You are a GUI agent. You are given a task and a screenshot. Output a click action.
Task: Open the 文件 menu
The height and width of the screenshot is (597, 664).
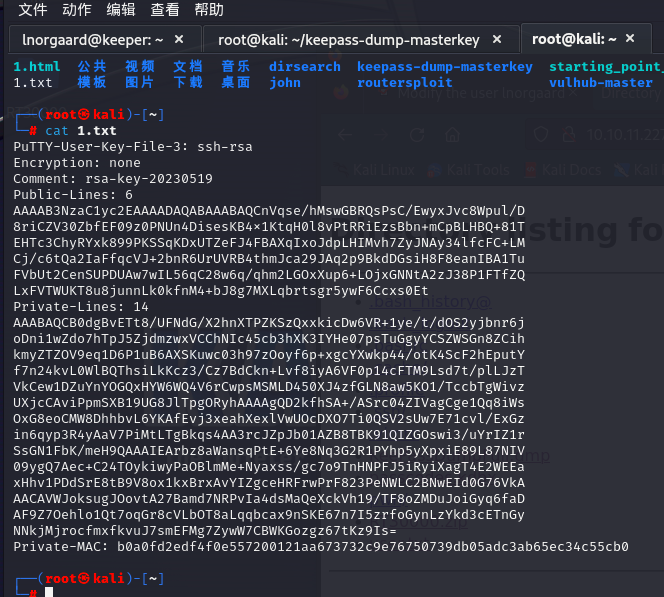tap(33, 9)
